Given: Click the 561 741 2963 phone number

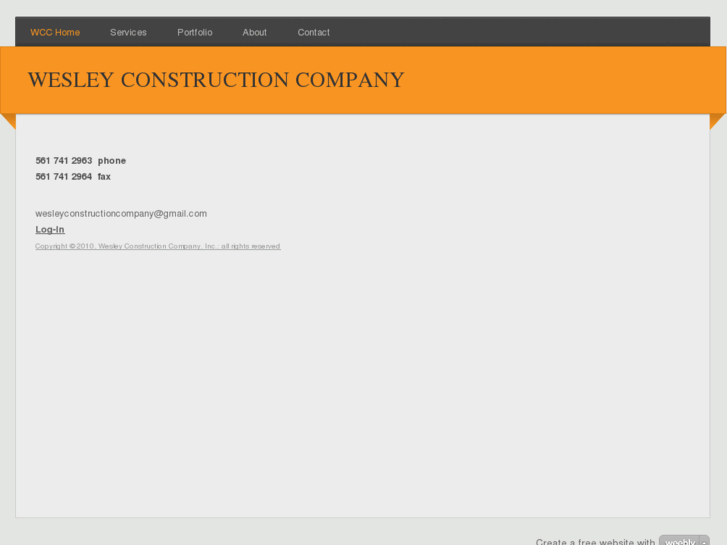Looking at the screenshot, I should (64, 161).
